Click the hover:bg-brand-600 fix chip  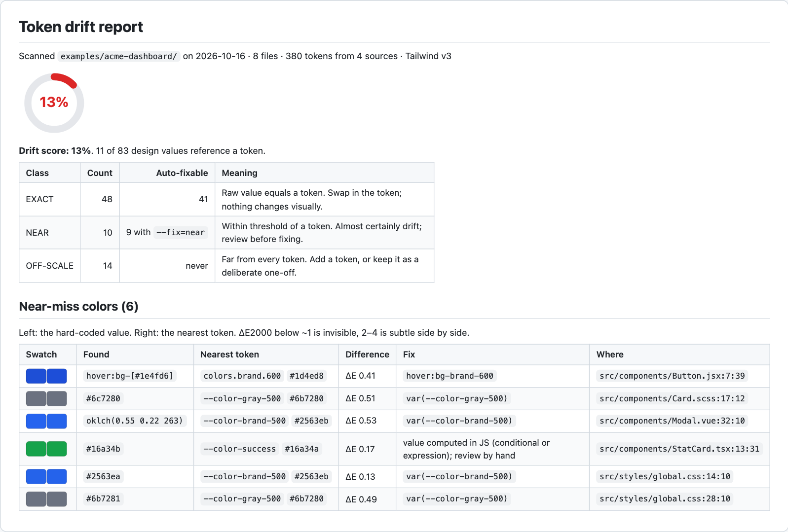pos(450,376)
